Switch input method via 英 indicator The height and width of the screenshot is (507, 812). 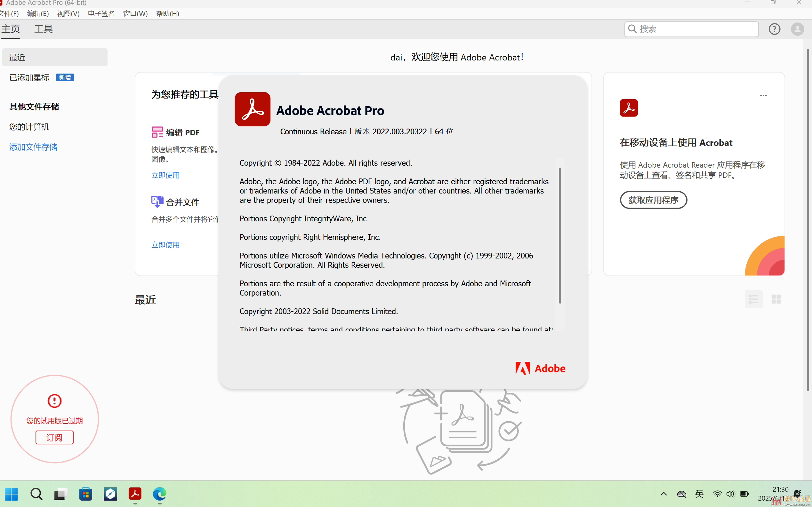[x=699, y=494]
